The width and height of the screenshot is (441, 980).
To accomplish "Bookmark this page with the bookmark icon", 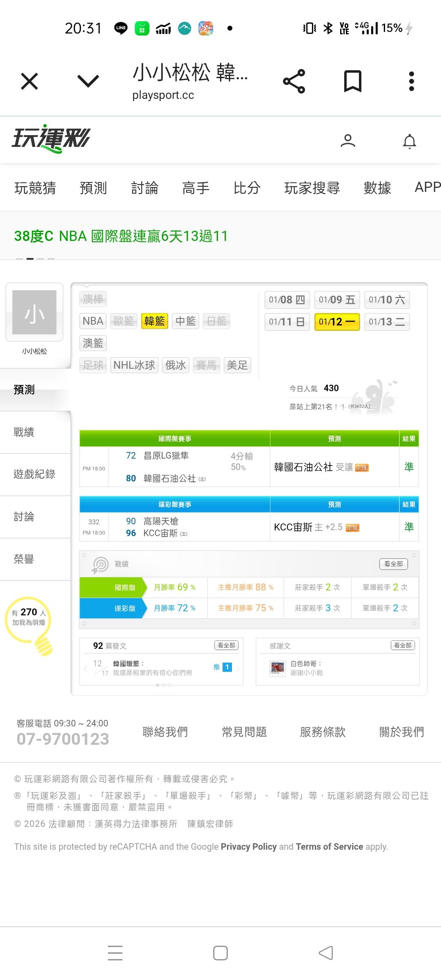I will (x=353, y=81).
